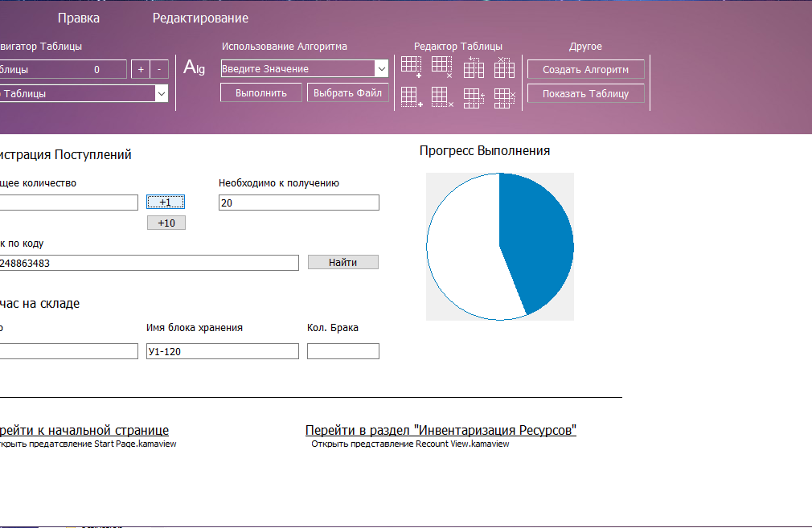The image size is (812, 528).
Task: Click the add row at bottom icon
Action: tap(412, 96)
